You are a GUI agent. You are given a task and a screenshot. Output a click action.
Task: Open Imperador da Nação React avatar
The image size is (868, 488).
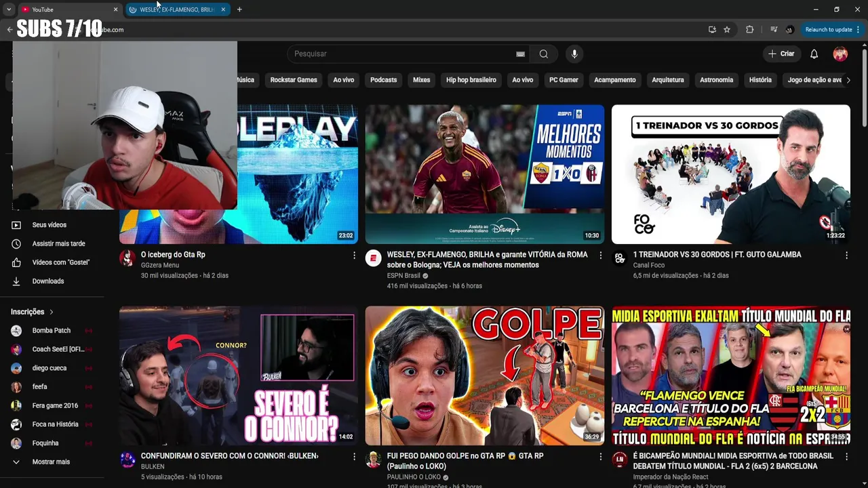[x=620, y=460]
